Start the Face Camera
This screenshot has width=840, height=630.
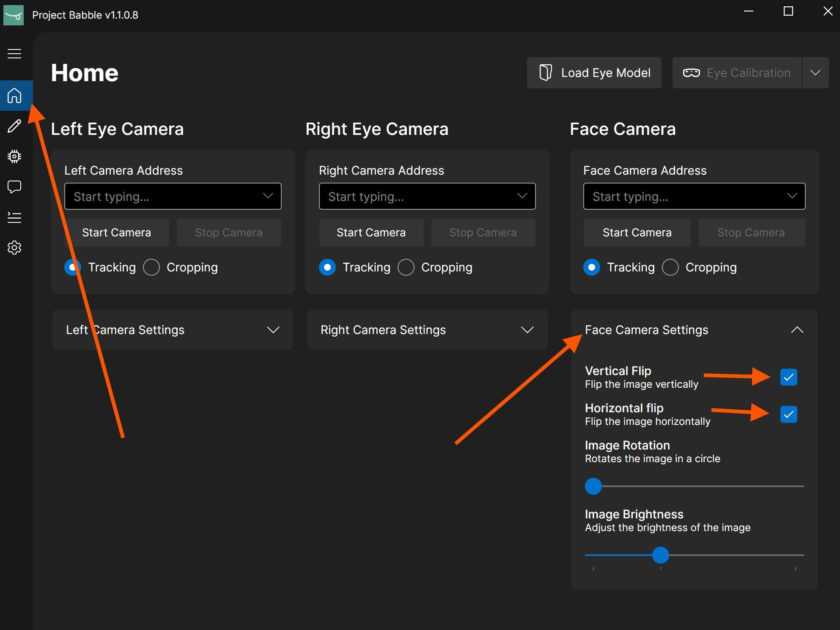pyautogui.click(x=637, y=232)
